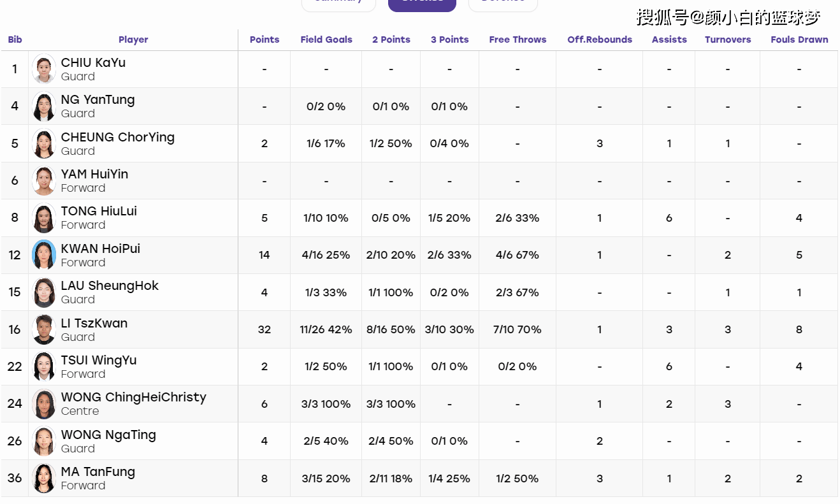
Task: Open player name LI TszKwan
Action: coord(94,323)
